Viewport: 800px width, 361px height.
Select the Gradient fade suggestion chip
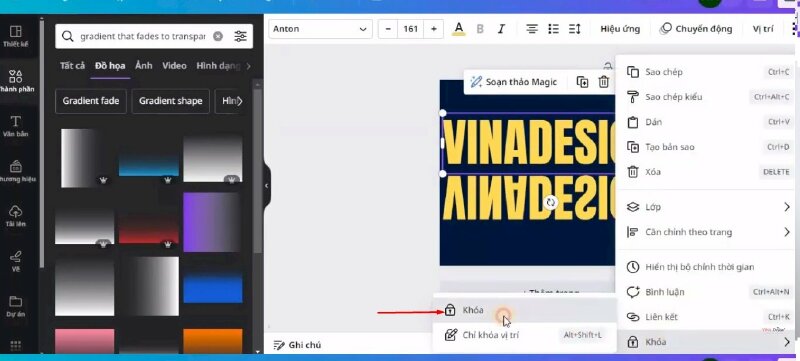91,101
